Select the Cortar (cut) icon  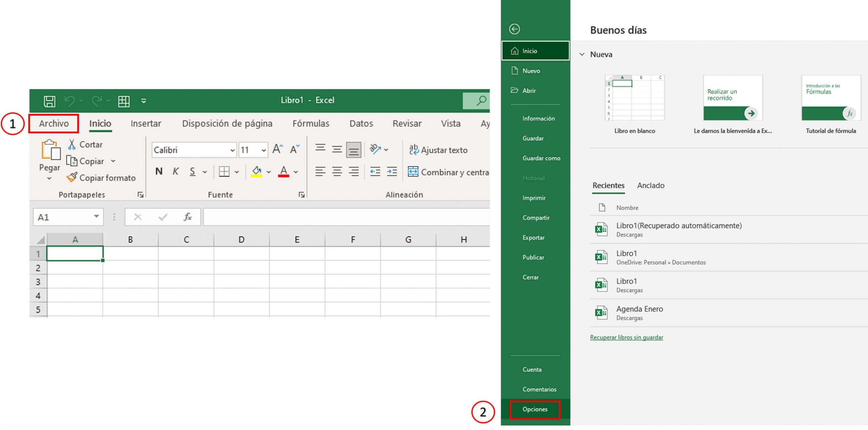tap(73, 144)
